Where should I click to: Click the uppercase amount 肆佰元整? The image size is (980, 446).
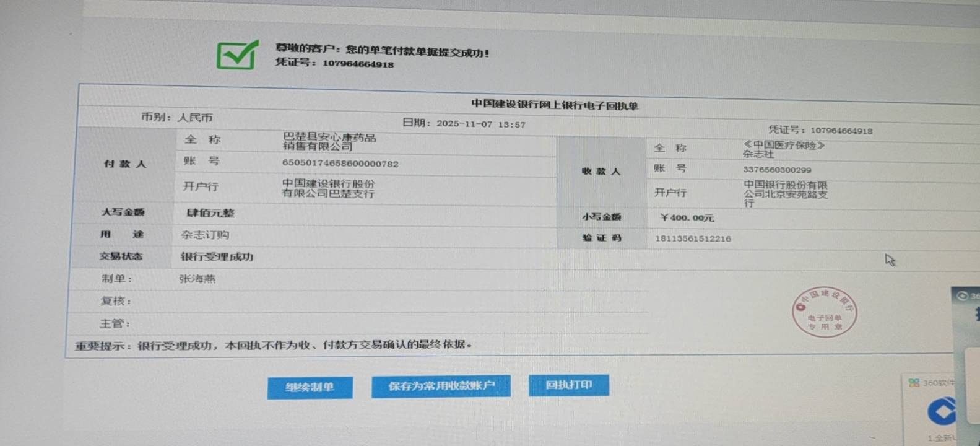click(210, 213)
